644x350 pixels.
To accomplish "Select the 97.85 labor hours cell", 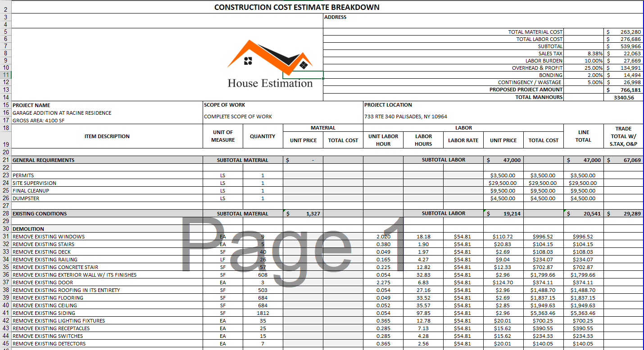I will point(423,313).
